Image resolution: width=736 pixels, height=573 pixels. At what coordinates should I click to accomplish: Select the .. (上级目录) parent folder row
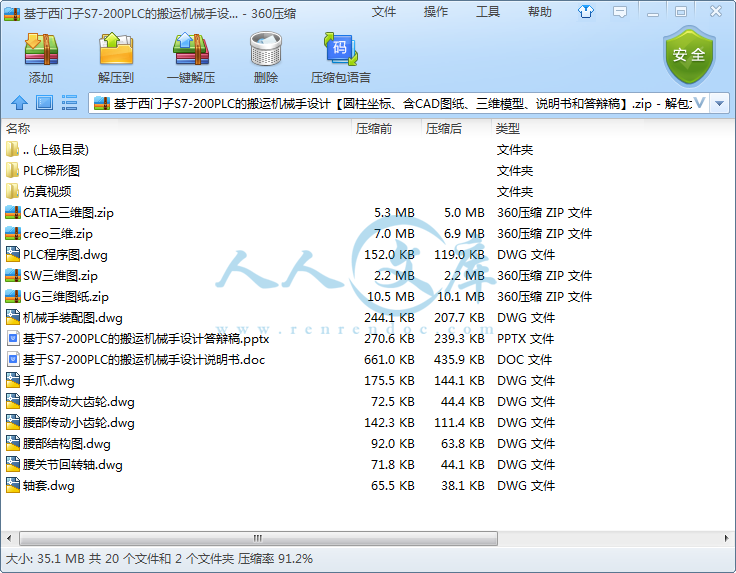click(56, 150)
